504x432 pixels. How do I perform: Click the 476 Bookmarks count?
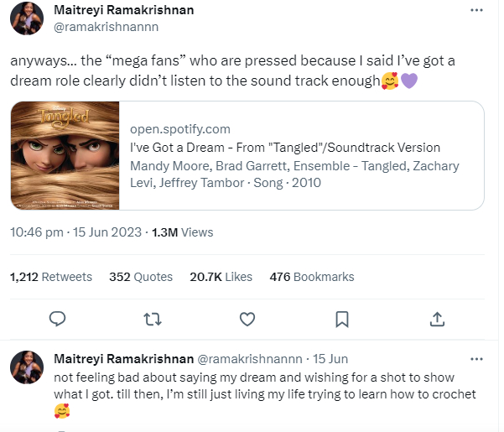coord(312,277)
